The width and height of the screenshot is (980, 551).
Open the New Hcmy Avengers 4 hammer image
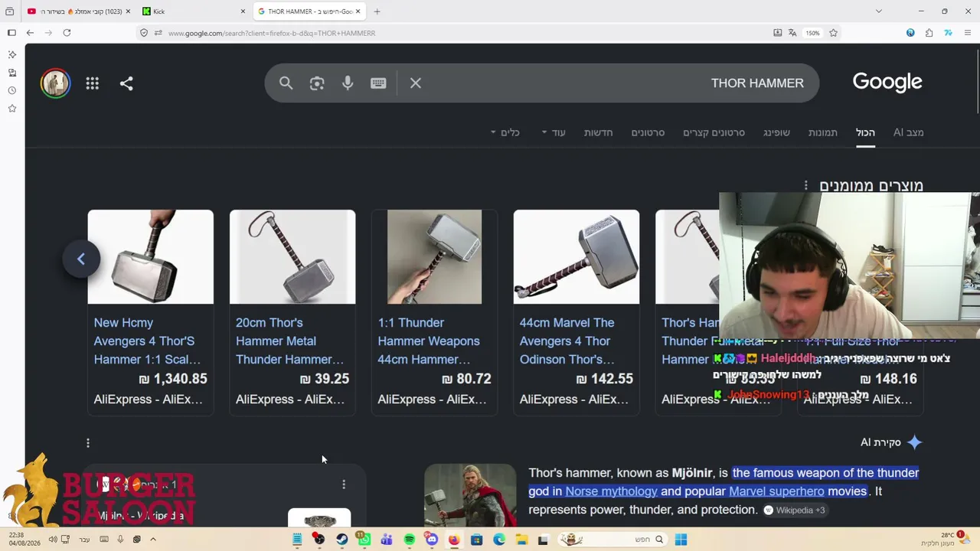(150, 257)
